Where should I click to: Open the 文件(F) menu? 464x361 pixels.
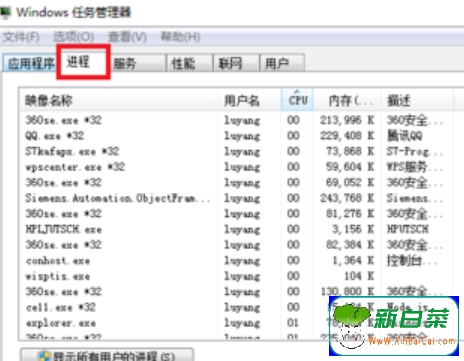pos(21,37)
